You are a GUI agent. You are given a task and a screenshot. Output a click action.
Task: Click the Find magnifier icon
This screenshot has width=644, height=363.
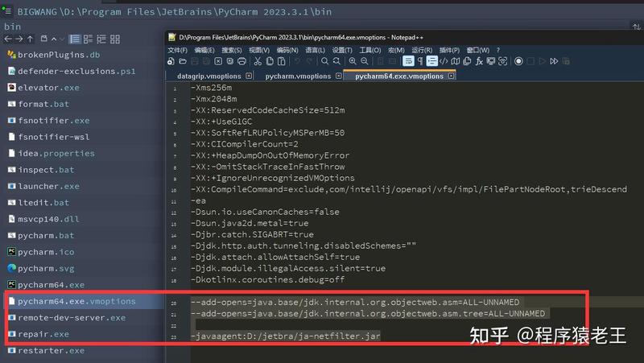[x=324, y=61]
